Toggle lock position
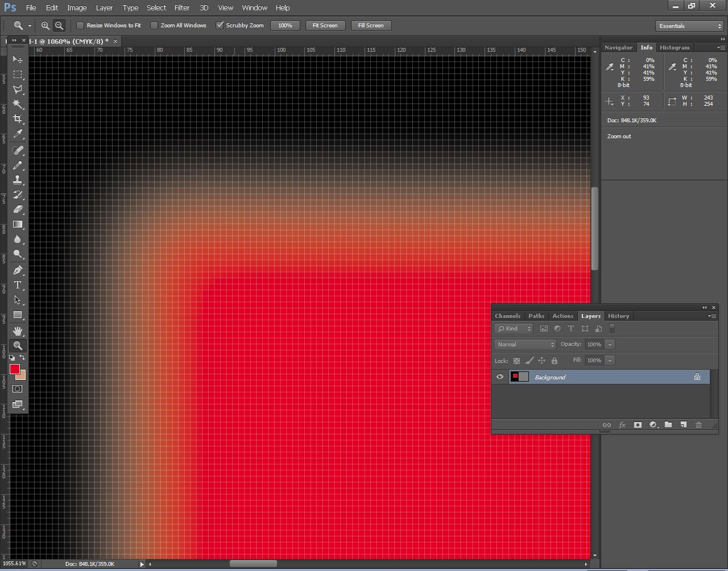Screen dimensions: 728x571 pyautogui.click(x=541, y=361)
